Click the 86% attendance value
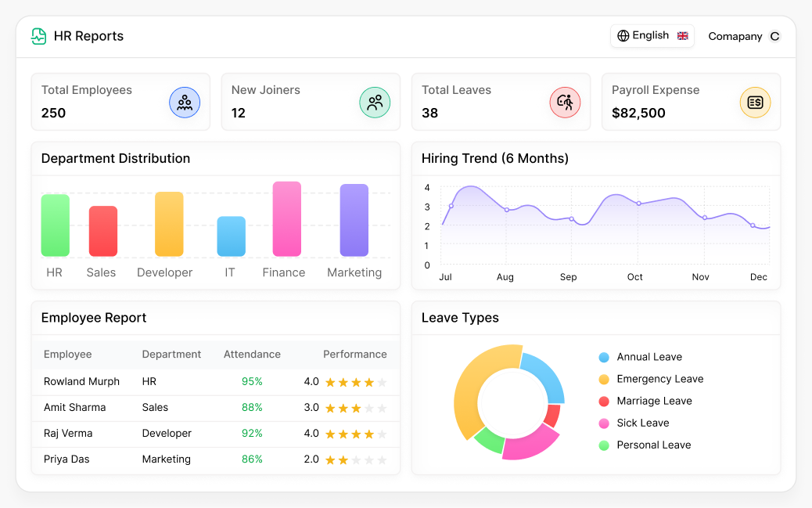The height and width of the screenshot is (508, 812). [x=252, y=459]
